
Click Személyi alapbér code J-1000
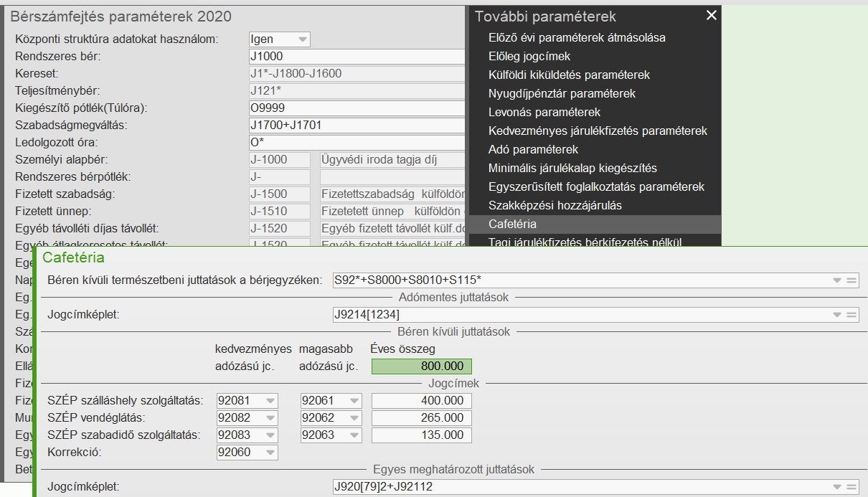[279, 160]
